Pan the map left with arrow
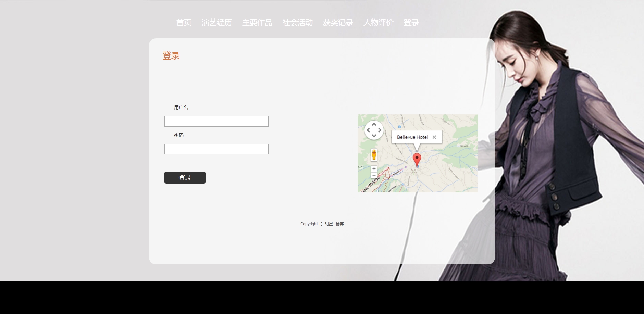This screenshot has height=314, width=644. [368, 130]
